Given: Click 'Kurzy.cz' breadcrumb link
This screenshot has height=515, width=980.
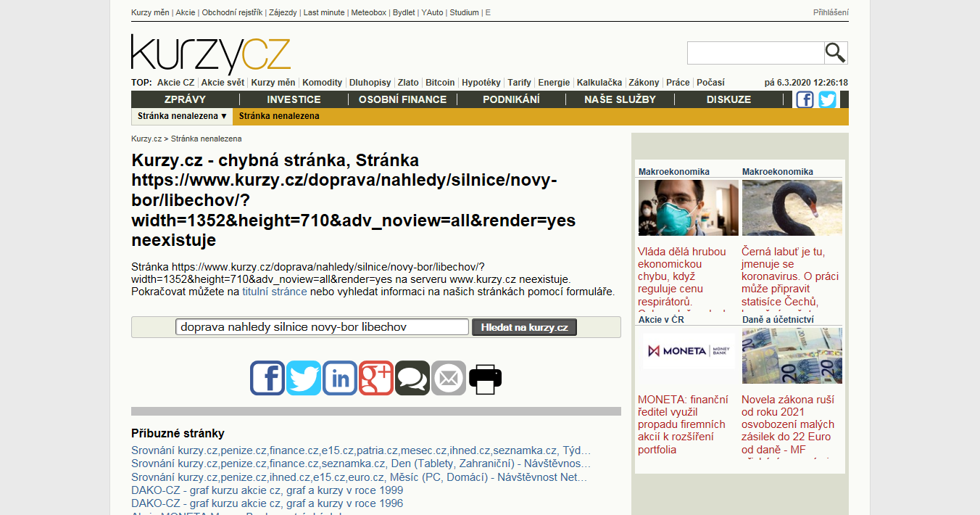Looking at the screenshot, I should tap(146, 139).
